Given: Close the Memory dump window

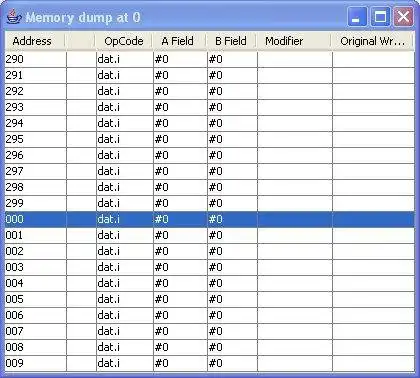Looking at the screenshot, I should click(403, 17).
